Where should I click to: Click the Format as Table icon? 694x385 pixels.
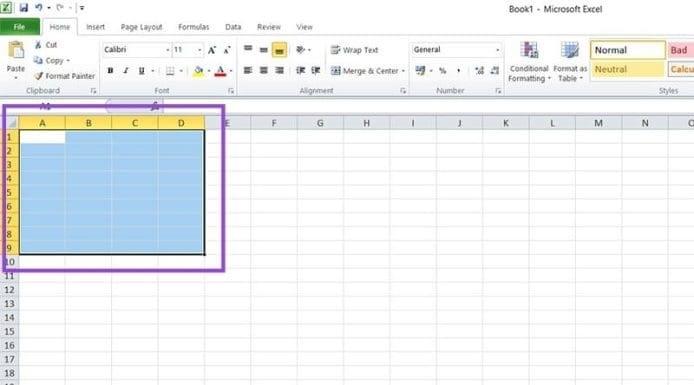click(x=570, y=50)
